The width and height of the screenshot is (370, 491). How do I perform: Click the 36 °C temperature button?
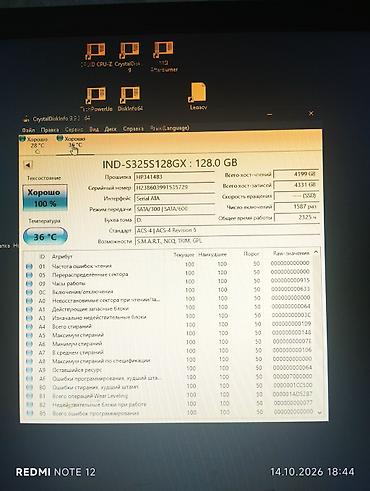click(x=45, y=237)
